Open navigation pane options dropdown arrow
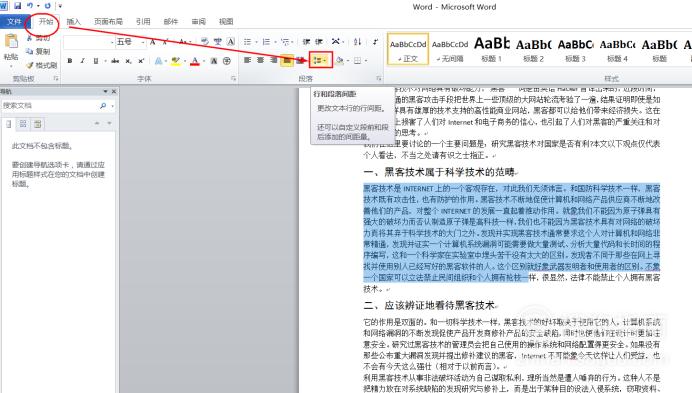692x393 pixels. tap(105, 91)
